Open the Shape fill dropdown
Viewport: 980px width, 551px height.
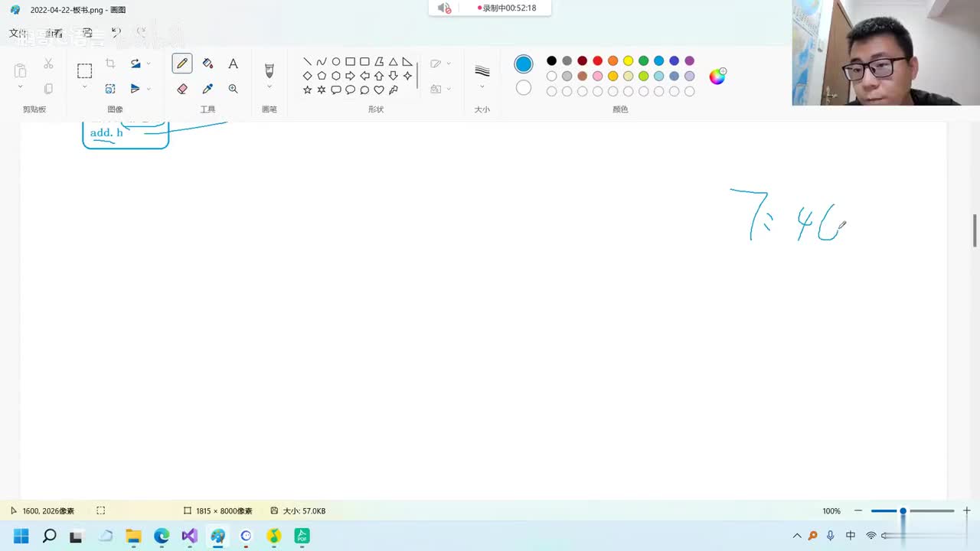pos(449,89)
